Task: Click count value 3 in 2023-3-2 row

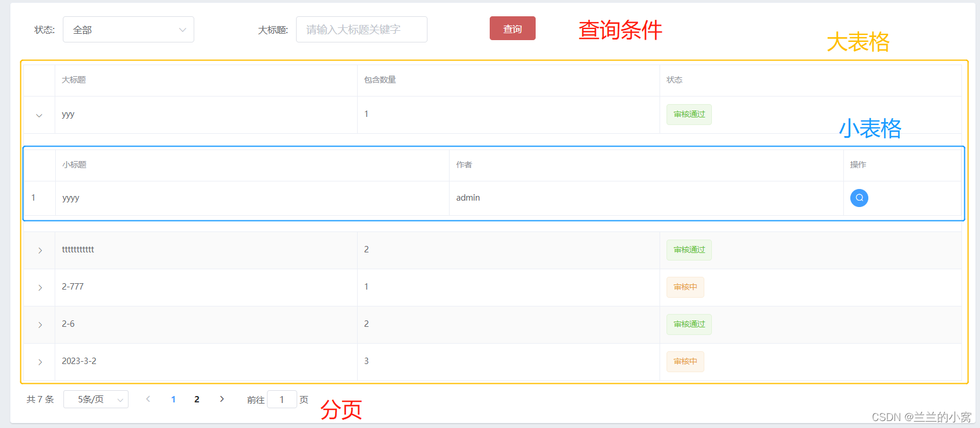Action: click(366, 361)
